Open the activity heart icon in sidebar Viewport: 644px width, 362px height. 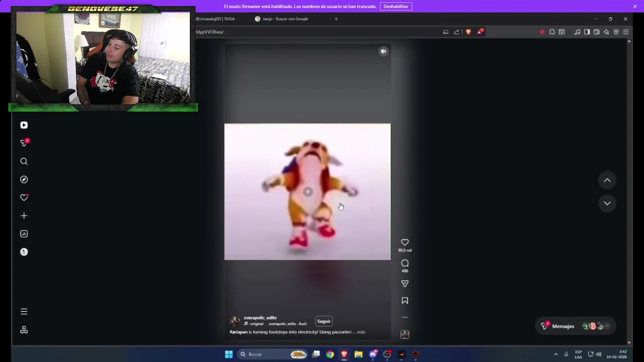tap(24, 198)
